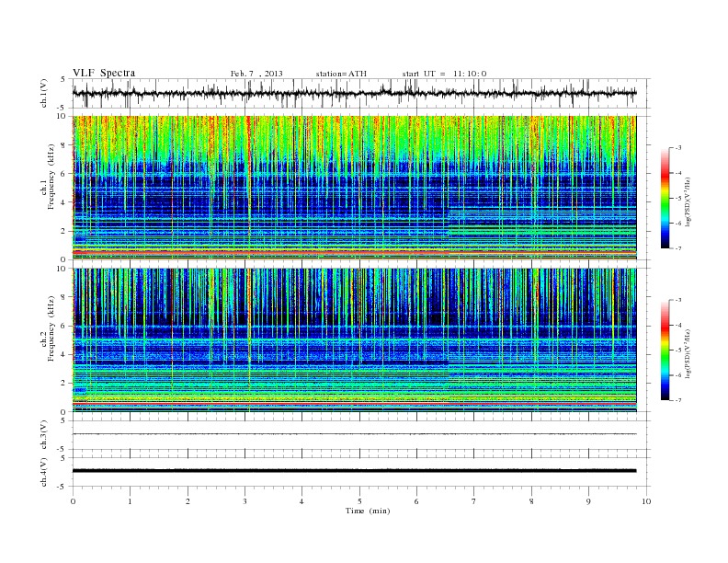The width and height of the screenshot is (728, 563).
Task: Click the "-3" value on ch.1 color bar
Action: pos(678,148)
